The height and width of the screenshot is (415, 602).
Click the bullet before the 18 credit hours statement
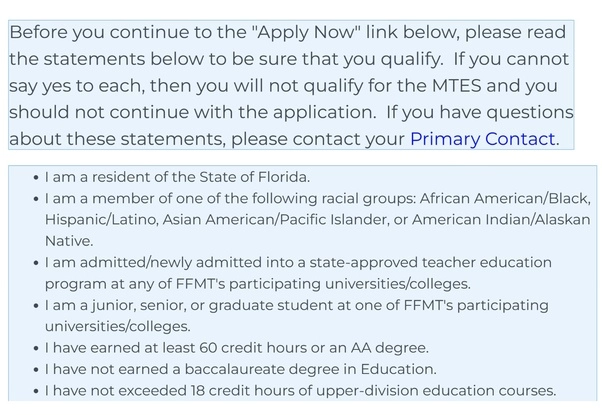36,392
